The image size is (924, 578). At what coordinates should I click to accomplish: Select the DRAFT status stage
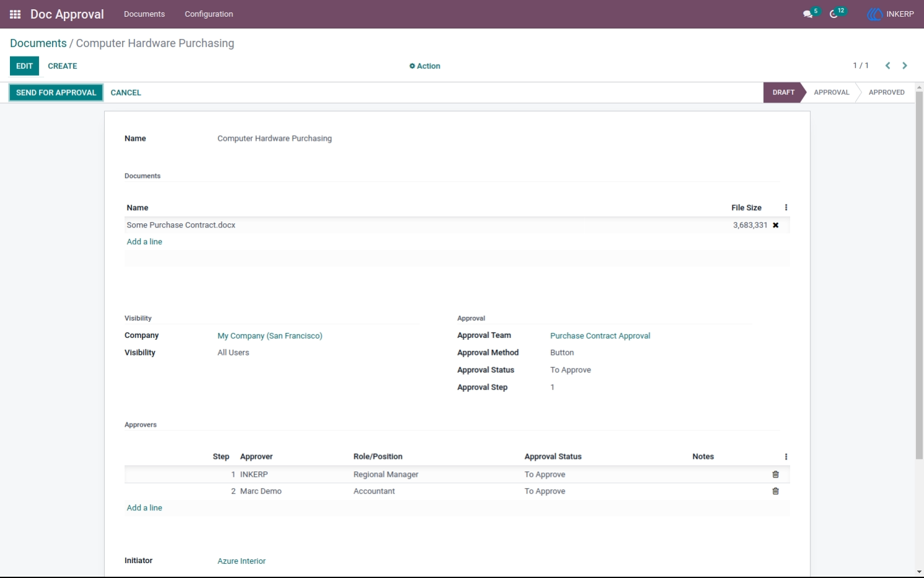pyautogui.click(x=783, y=92)
